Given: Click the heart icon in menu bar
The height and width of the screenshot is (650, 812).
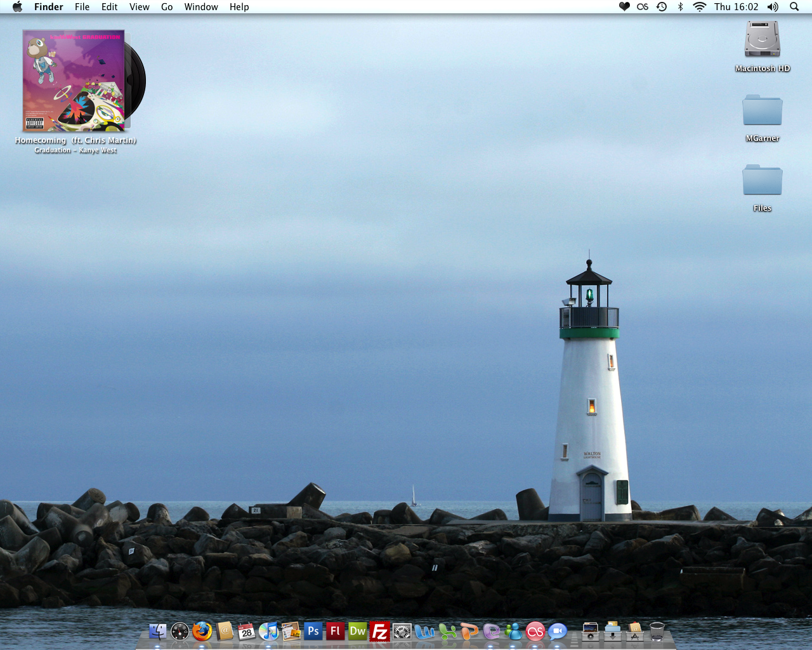Looking at the screenshot, I should tap(624, 7).
